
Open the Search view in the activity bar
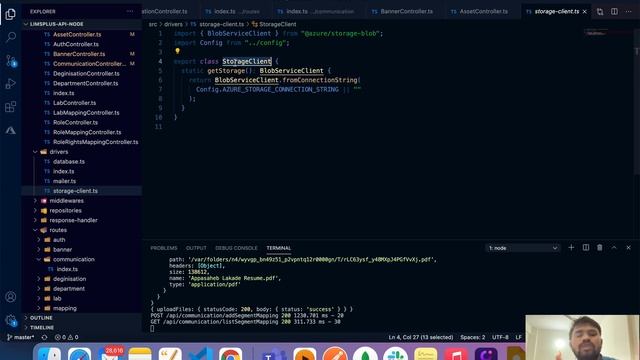pos(11,38)
